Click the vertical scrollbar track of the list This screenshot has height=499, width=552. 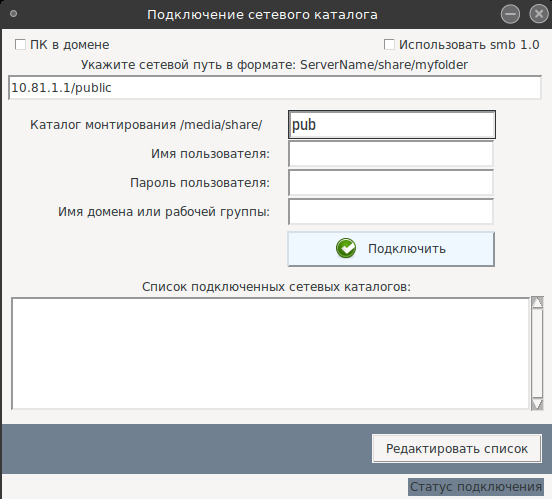537,354
